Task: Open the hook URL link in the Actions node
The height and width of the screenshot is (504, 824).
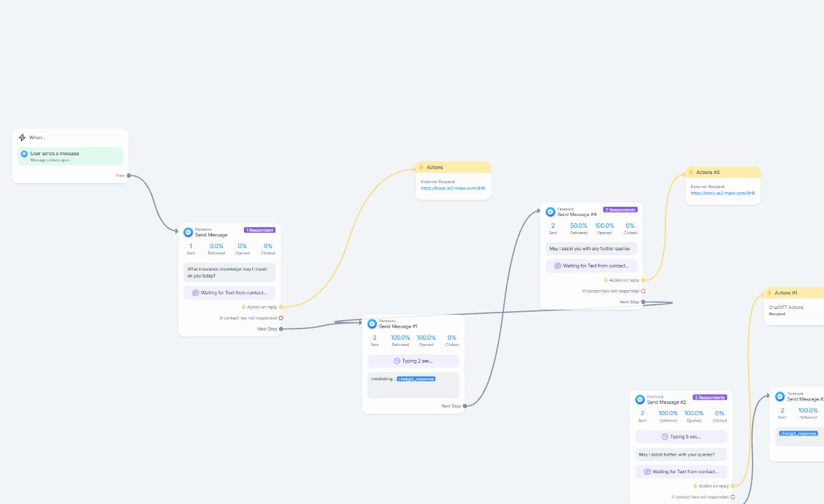Action: point(453,188)
